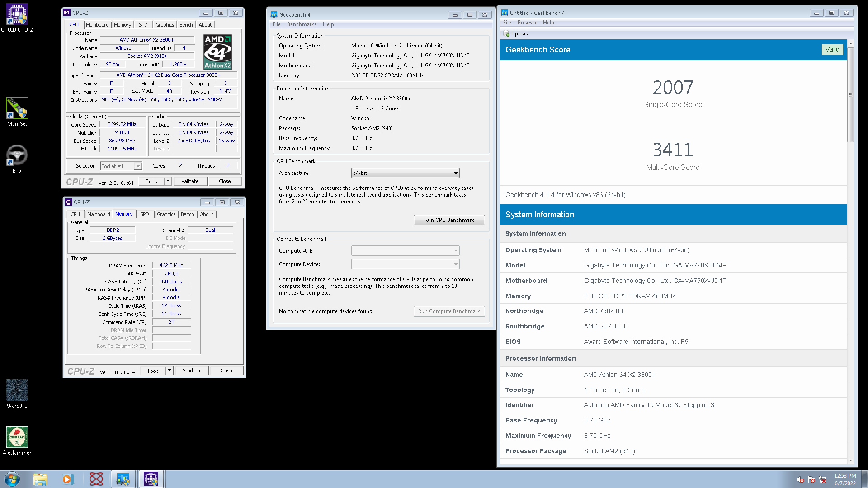Open the Compute API dropdown
This screenshot has width=868, height=488.
click(406, 251)
